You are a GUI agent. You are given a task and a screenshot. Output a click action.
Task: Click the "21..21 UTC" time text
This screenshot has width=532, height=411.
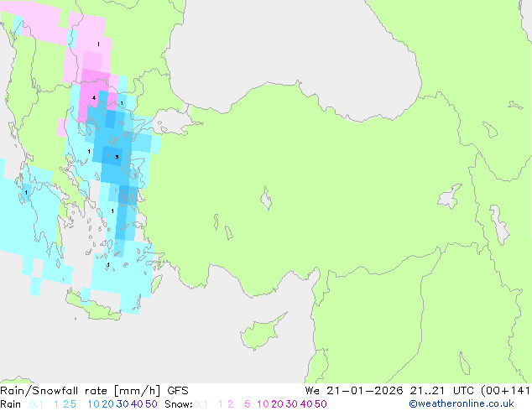(x=443, y=391)
